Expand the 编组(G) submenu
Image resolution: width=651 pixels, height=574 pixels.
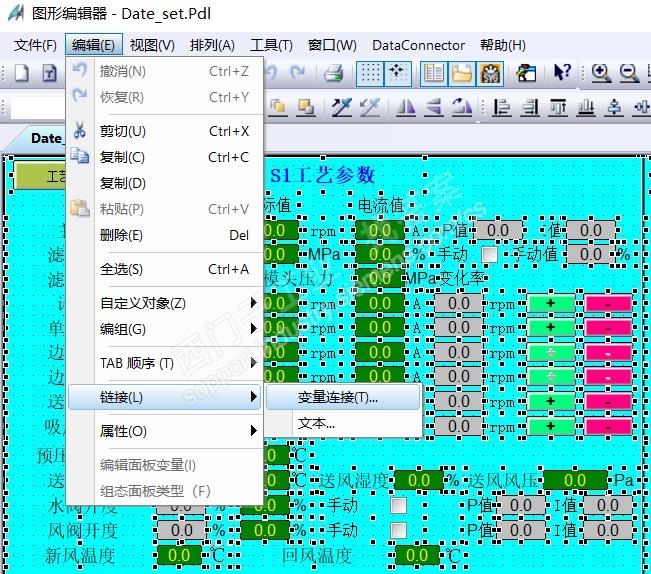coord(165,330)
